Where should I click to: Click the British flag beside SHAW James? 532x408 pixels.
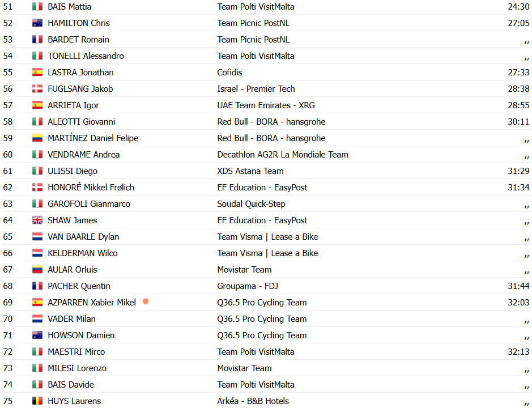[37, 220]
